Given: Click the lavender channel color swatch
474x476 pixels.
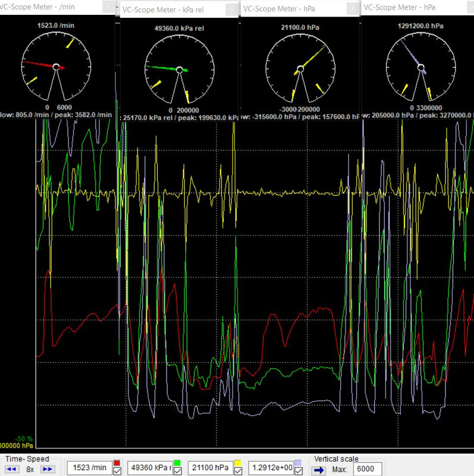Looking at the screenshot, I should pyautogui.click(x=299, y=464).
